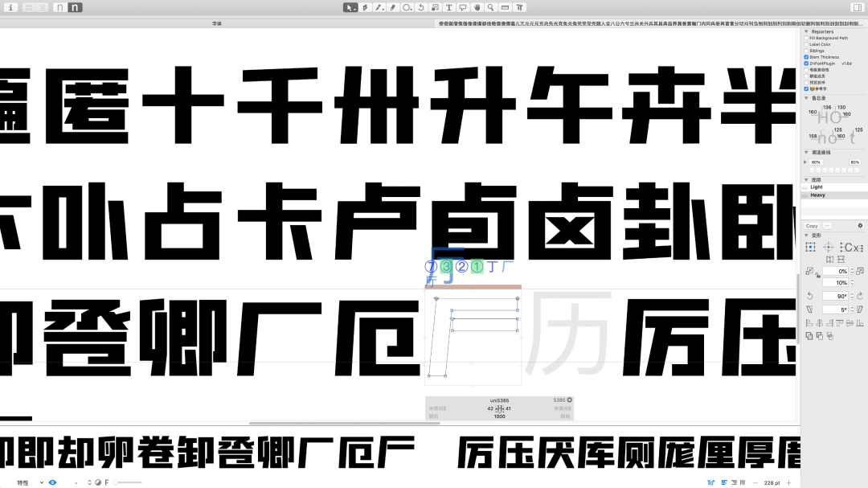Click the align-selection icon in the transform panel
This screenshot has width=868, height=488.
tap(809, 247)
